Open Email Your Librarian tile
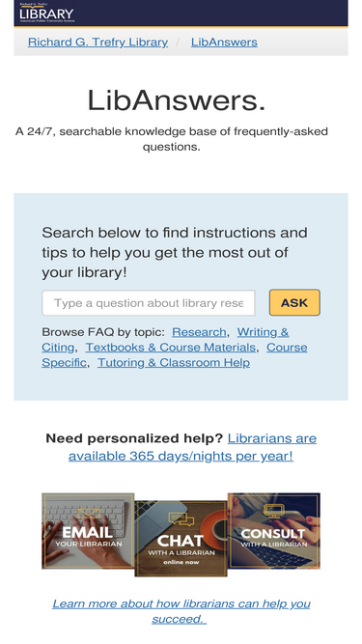 pyautogui.click(x=88, y=531)
